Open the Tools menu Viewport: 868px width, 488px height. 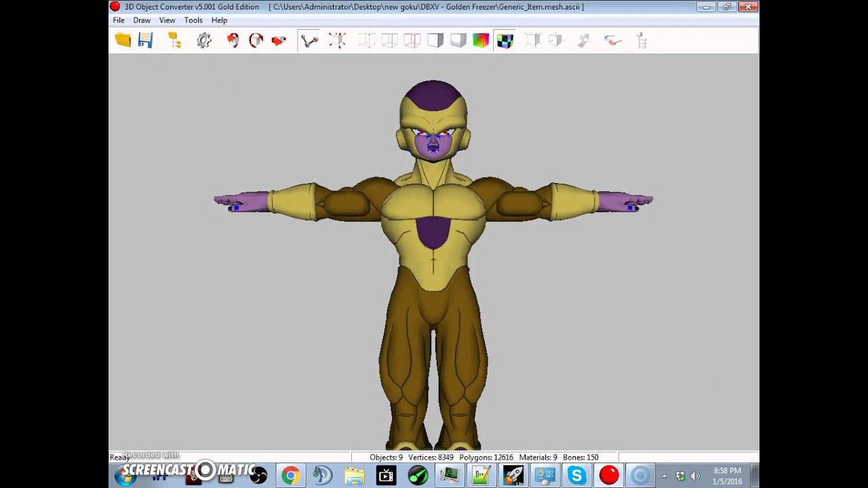[x=193, y=20]
